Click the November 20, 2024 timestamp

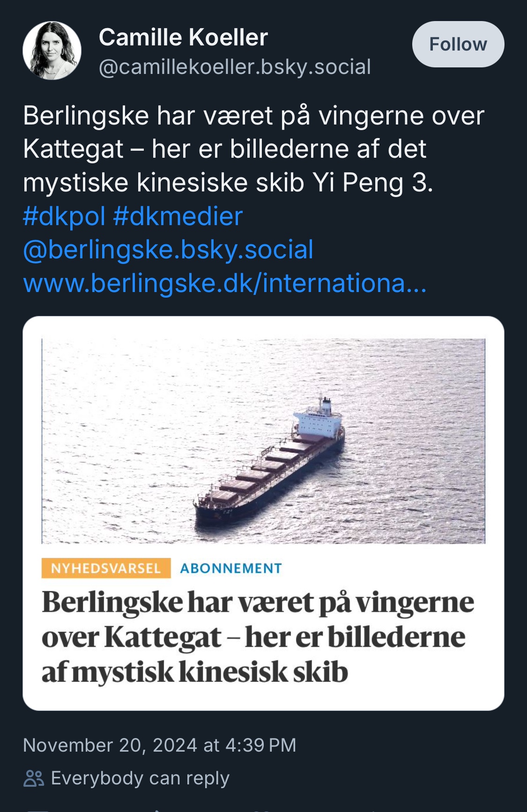click(159, 745)
